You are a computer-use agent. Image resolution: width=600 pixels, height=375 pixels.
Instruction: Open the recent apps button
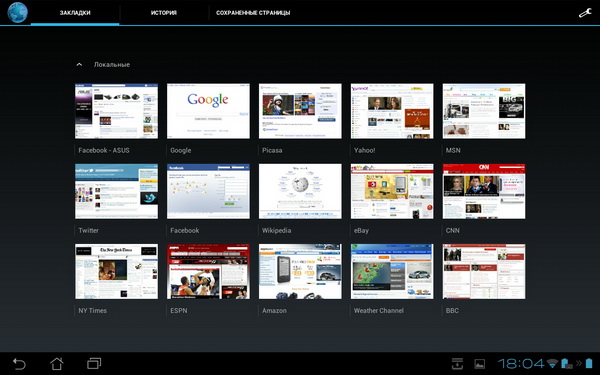click(x=94, y=363)
